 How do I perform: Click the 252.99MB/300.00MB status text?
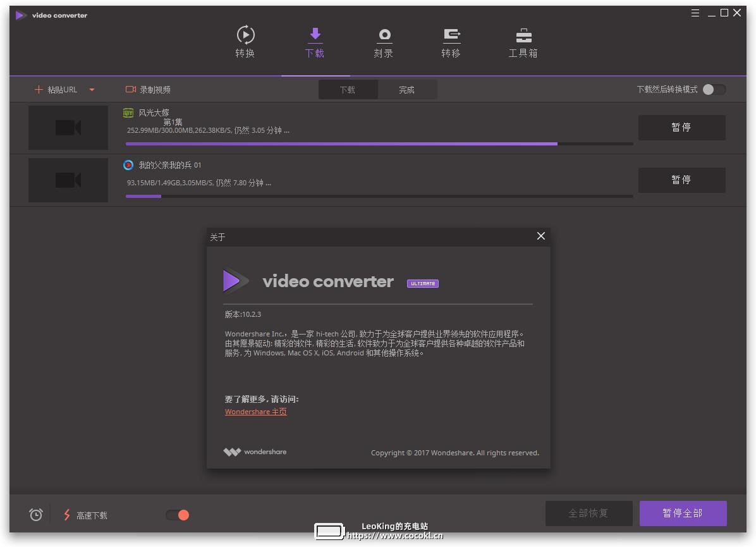point(208,130)
